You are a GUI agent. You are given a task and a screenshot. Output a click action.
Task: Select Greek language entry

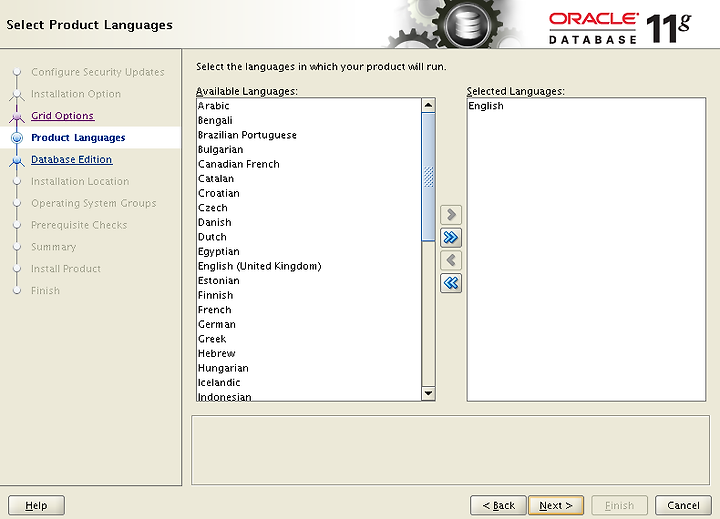pyautogui.click(x=309, y=339)
